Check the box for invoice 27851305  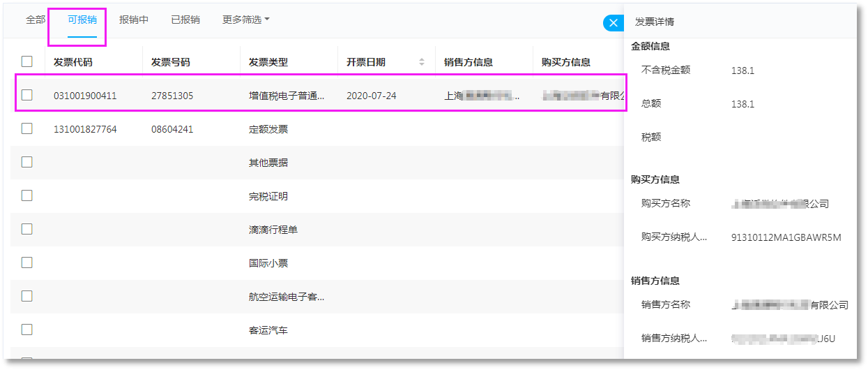tap(27, 95)
